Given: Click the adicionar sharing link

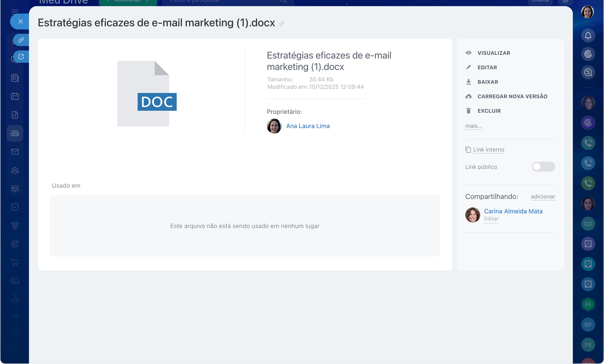Looking at the screenshot, I should click(543, 196).
